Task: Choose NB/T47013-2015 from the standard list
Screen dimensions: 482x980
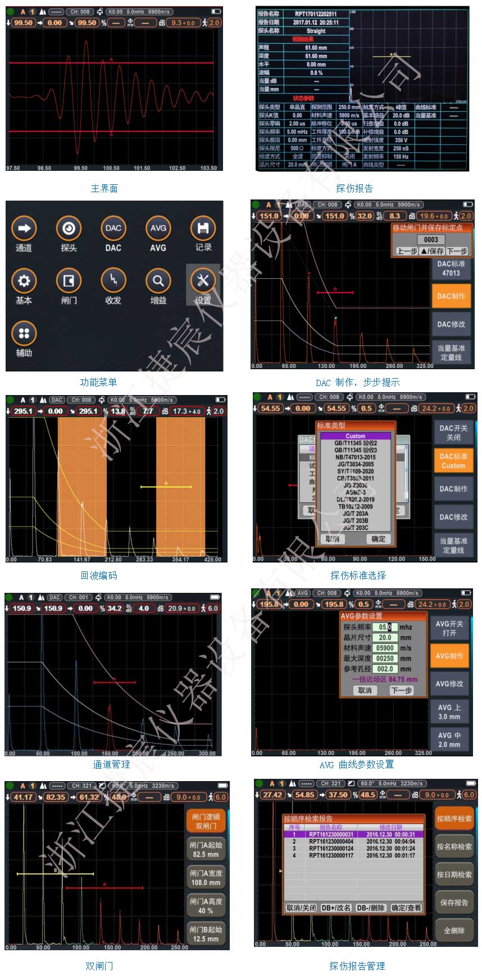Action: [355, 457]
